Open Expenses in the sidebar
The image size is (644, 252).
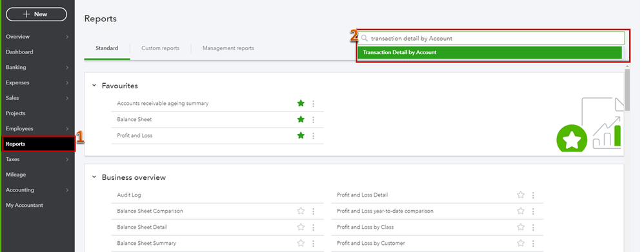click(x=17, y=82)
